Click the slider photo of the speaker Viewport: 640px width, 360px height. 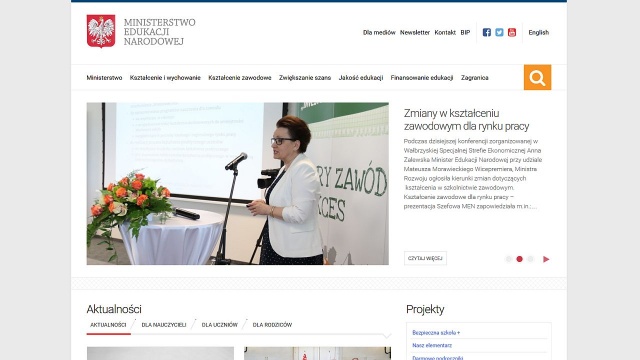tap(238, 183)
